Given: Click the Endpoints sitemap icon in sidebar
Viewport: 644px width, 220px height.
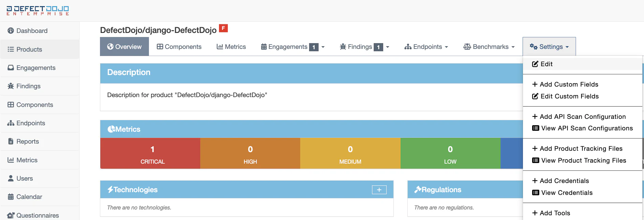Looking at the screenshot, I should coord(11,123).
